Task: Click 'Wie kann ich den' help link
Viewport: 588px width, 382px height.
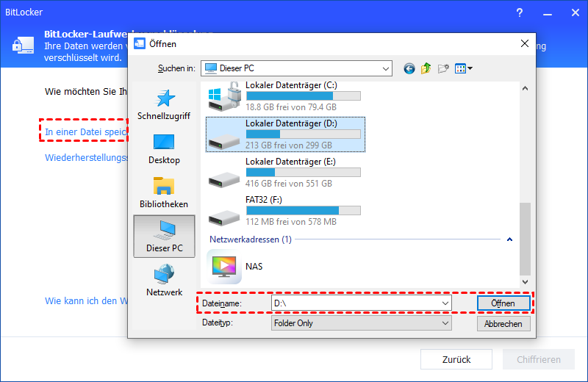Action: point(86,300)
